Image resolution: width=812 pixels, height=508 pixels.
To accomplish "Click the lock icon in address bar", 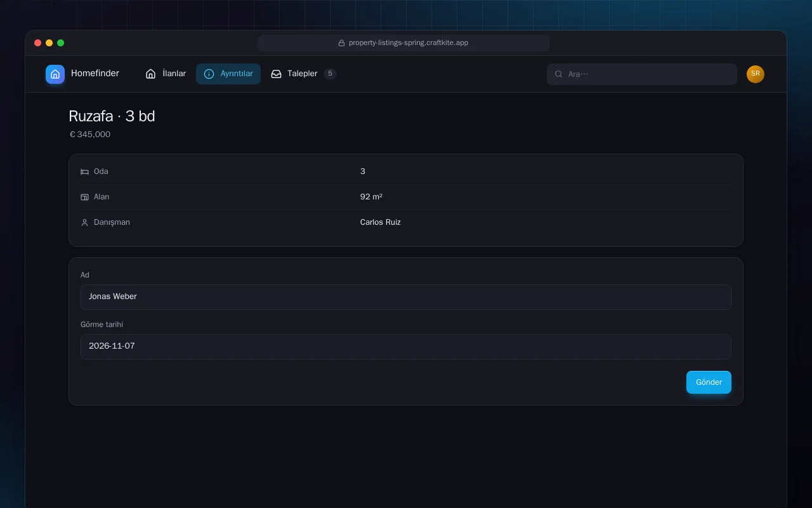I will pos(341,43).
